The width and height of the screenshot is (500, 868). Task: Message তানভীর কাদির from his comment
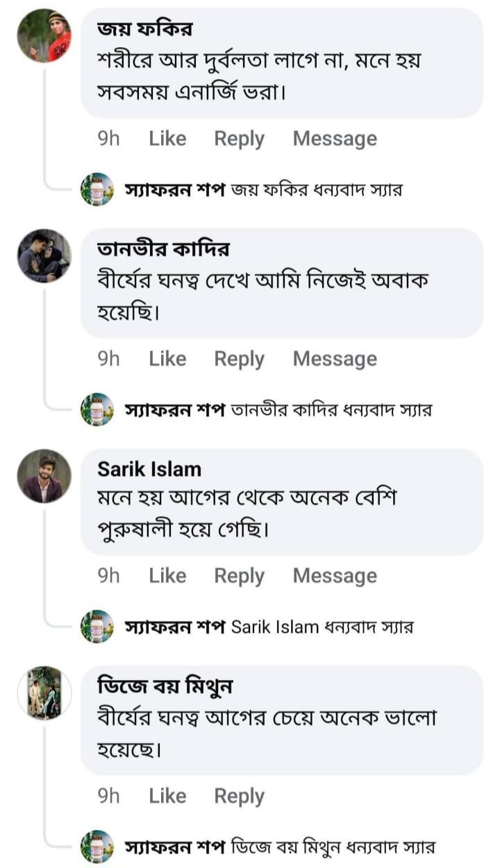coord(335,359)
